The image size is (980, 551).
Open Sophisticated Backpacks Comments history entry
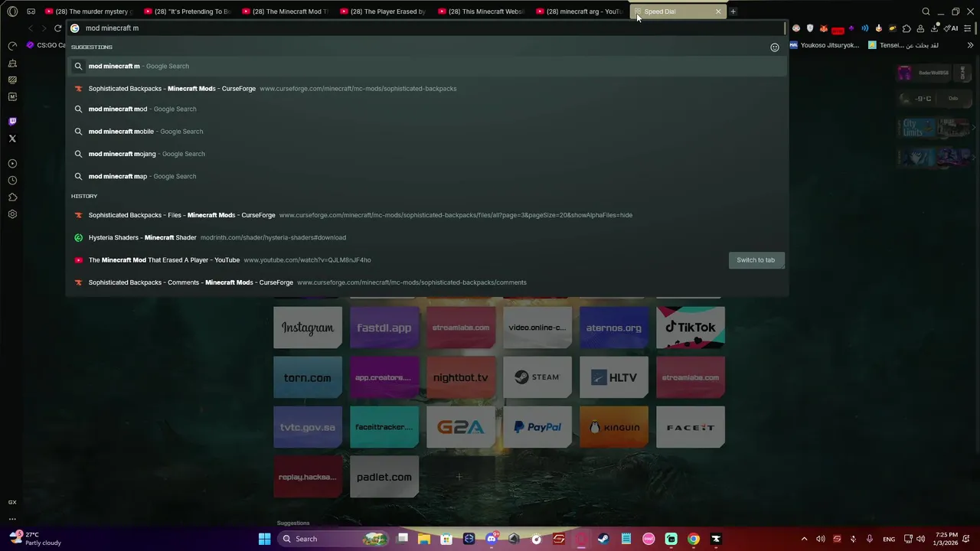pyautogui.click(x=426, y=282)
